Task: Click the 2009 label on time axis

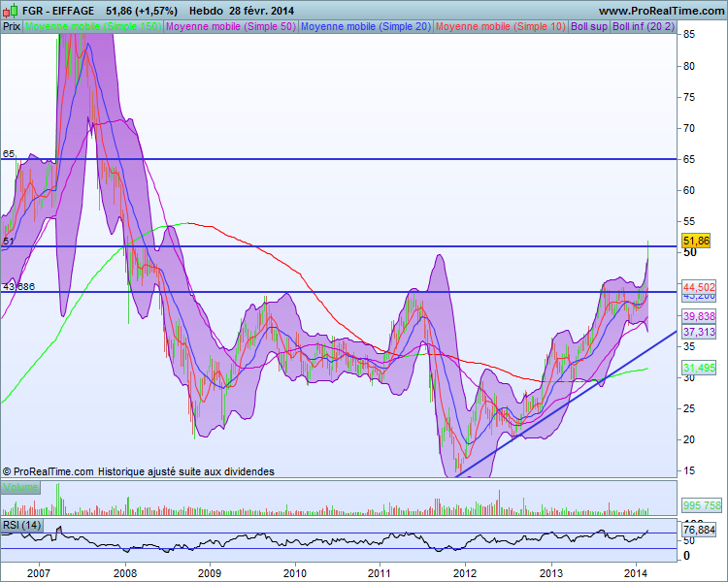Action: (x=210, y=573)
